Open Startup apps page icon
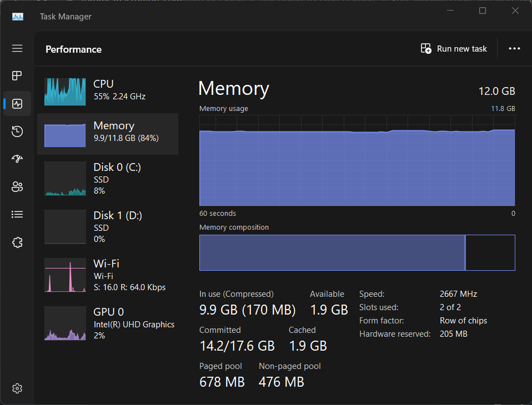Viewport: 532px width, 405px height. pyautogui.click(x=17, y=159)
